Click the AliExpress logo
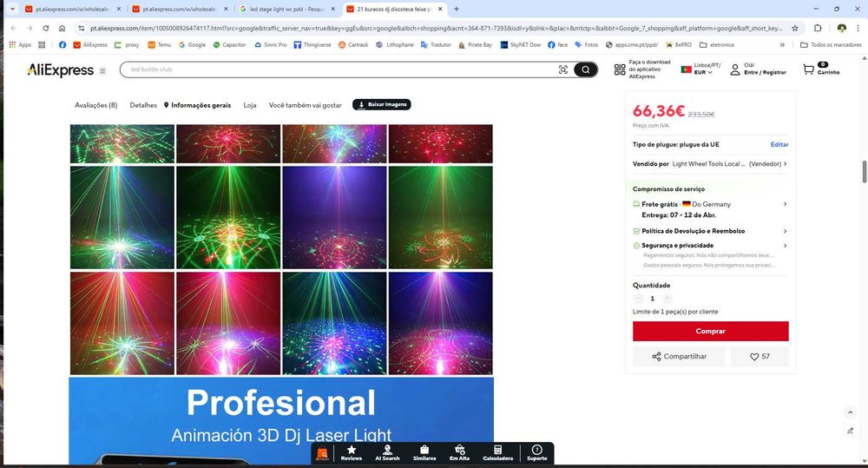This screenshot has height=468, width=868. pyautogui.click(x=61, y=70)
